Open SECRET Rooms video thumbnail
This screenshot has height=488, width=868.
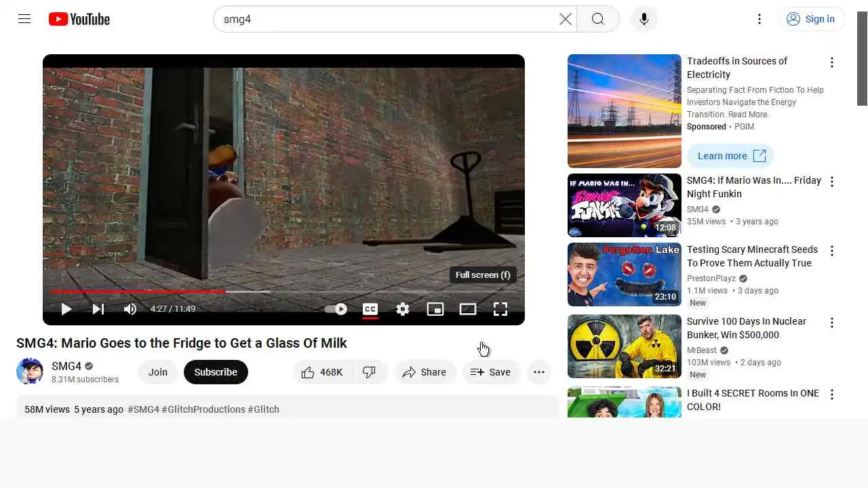click(625, 402)
